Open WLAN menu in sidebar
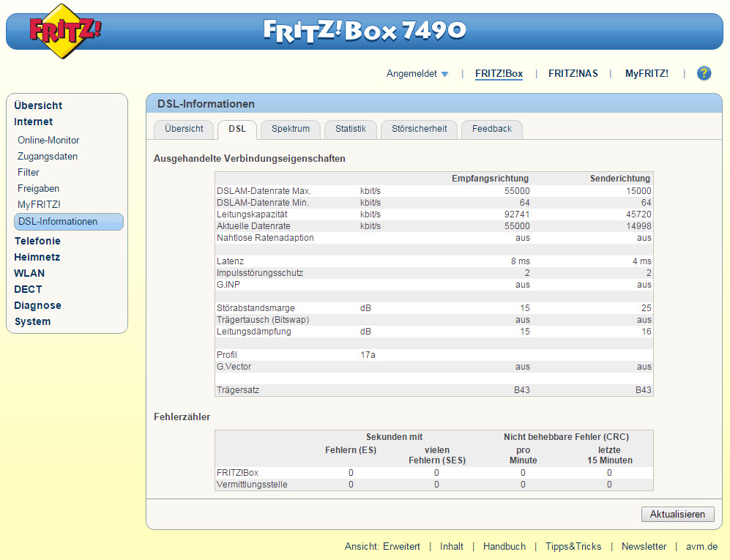The image size is (730, 560). pyautogui.click(x=29, y=273)
